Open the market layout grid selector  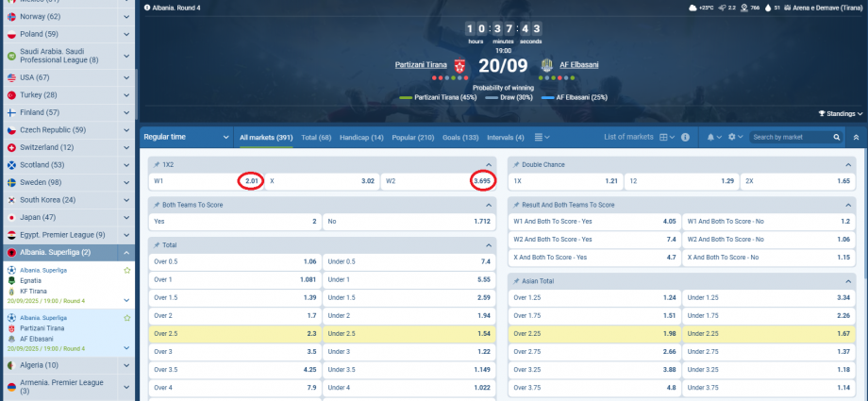(666, 138)
